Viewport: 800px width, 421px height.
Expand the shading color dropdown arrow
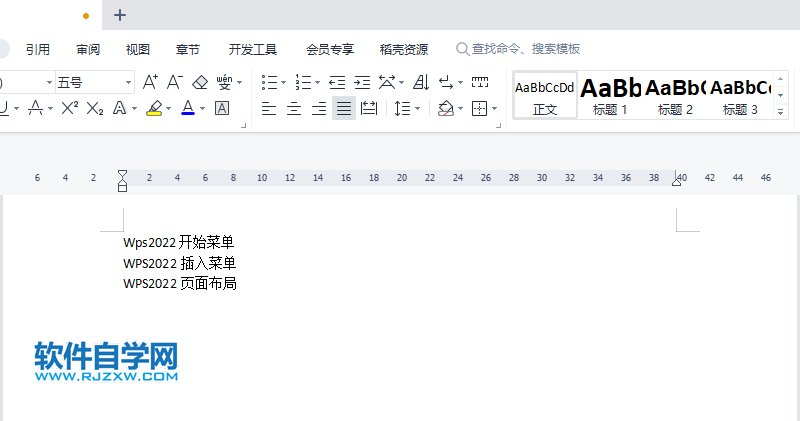460,109
